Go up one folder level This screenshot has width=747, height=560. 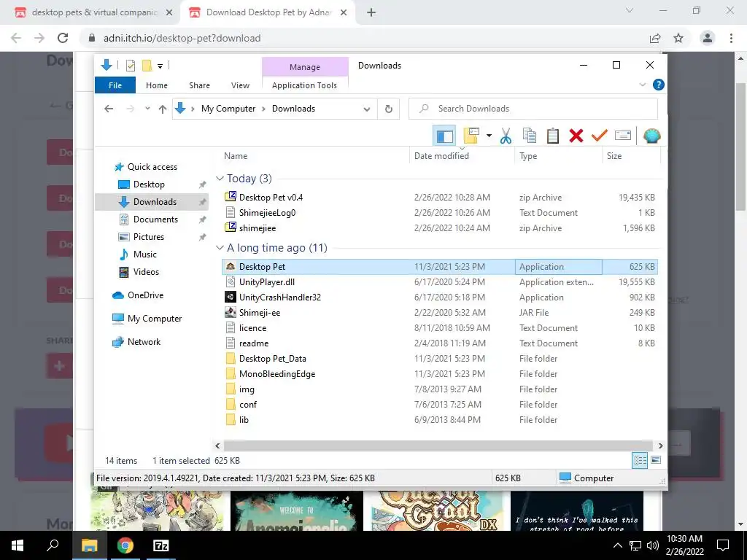click(163, 109)
